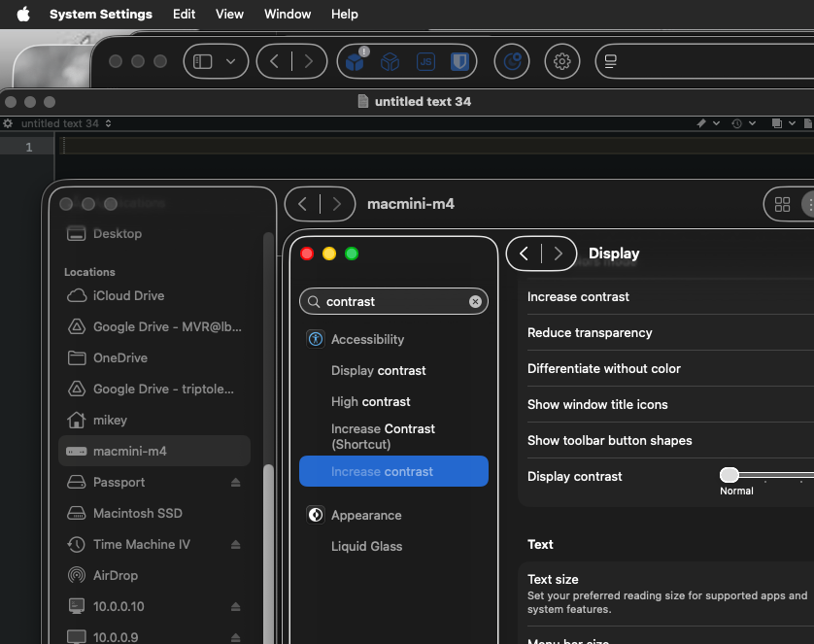Viewport: 814px width, 644px height.
Task: Select the 10.0.0.9 network server
Action: point(154,637)
